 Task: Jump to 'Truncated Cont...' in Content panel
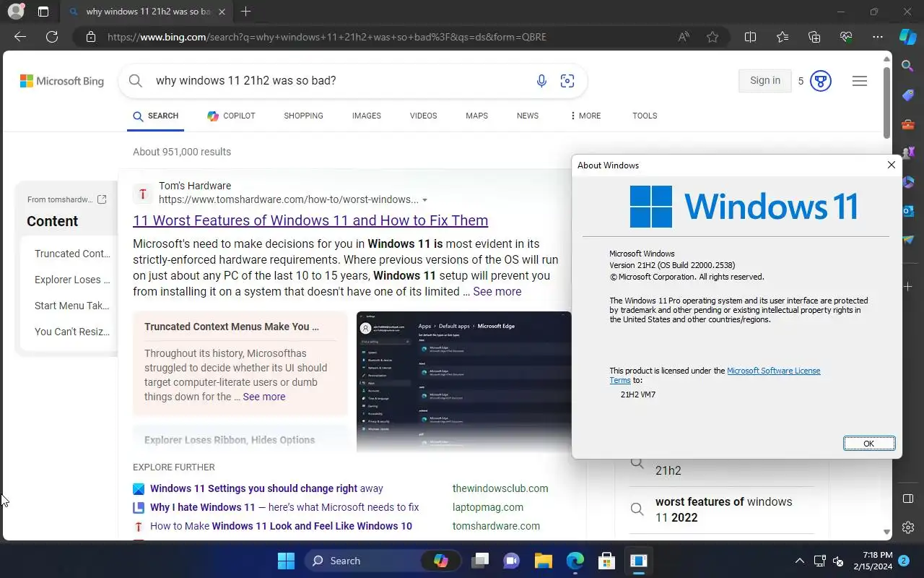tap(72, 254)
